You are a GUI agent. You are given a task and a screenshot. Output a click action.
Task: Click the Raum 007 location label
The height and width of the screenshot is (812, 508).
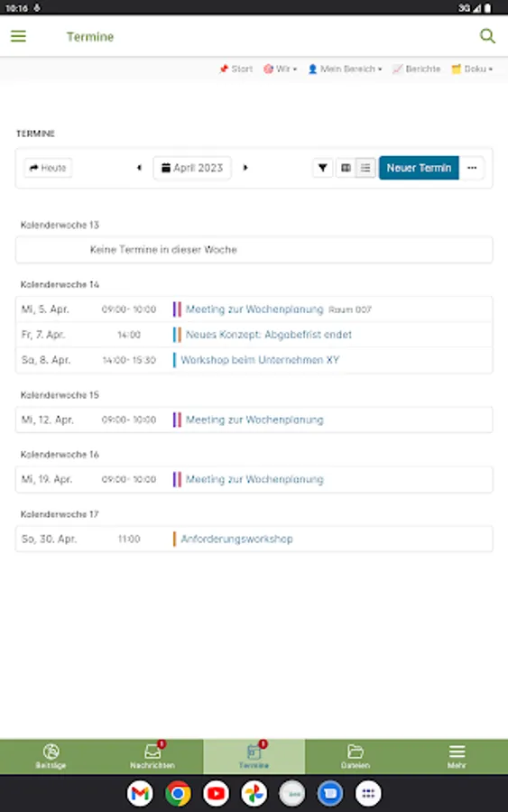pos(350,309)
